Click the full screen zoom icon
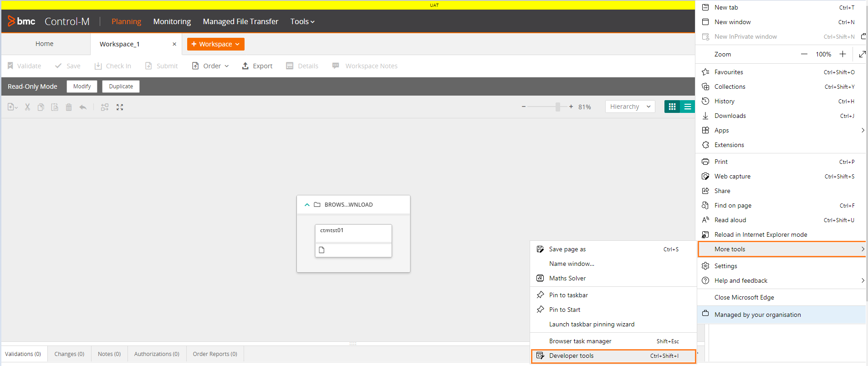 pos(862,54)
